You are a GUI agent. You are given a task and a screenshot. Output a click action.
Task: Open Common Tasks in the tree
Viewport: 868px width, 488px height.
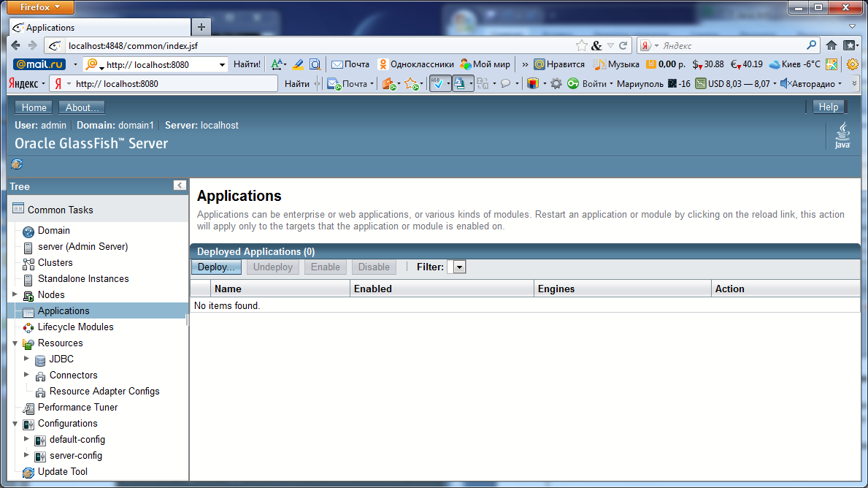(x=61, y=210)
